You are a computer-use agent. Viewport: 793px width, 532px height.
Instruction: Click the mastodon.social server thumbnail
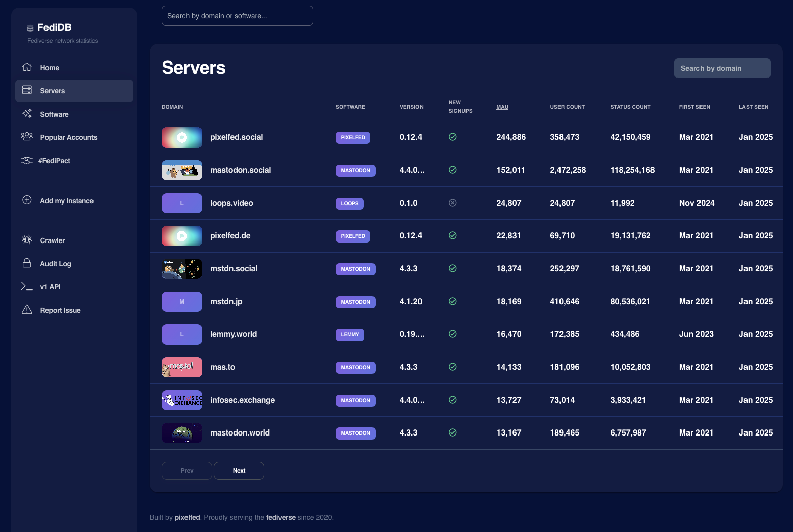[x=182, y=170]
